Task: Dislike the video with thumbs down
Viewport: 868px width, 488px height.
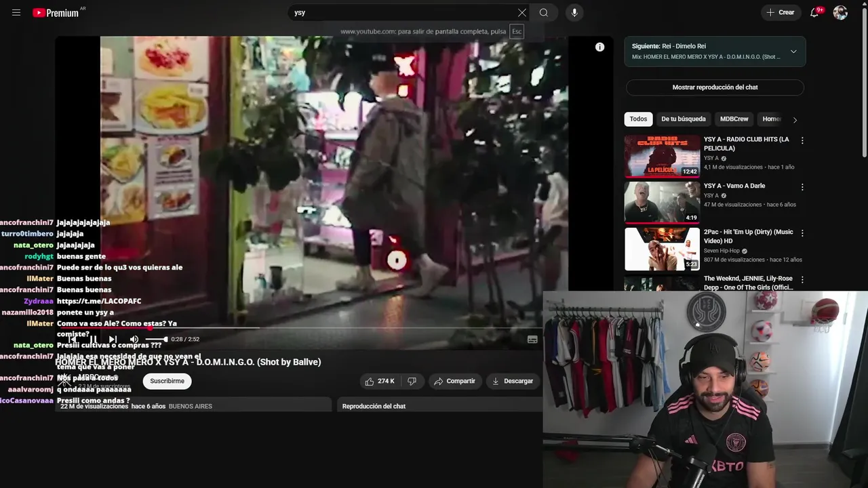Action: pyautogui.click(x=412, y=382)
